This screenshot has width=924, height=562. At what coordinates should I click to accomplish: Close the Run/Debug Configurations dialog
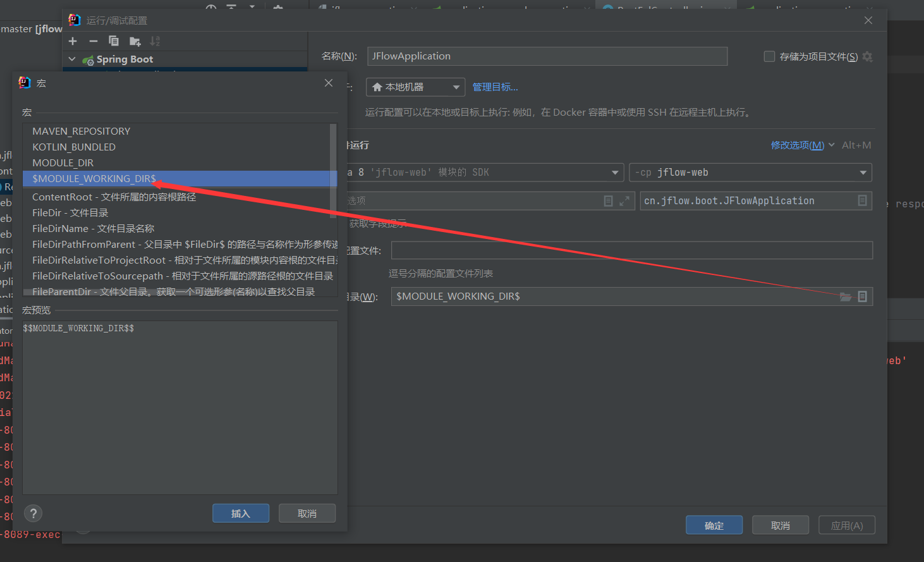[868, 20]
